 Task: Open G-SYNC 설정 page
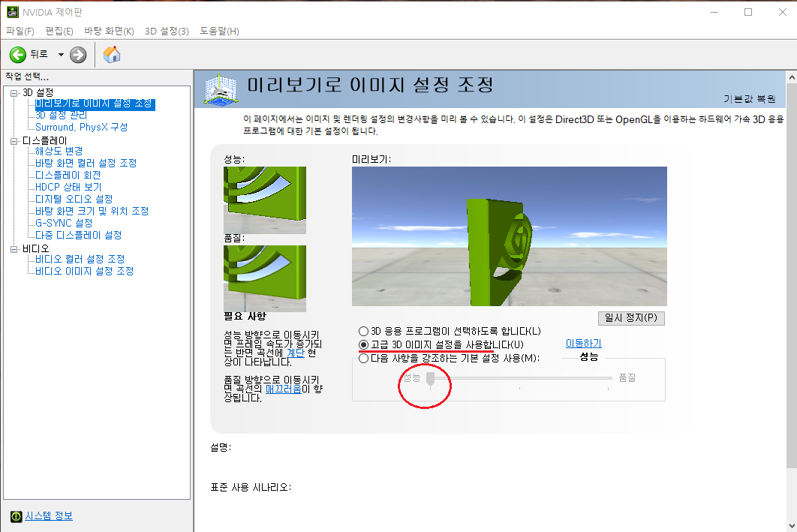[x=64, y=223]
